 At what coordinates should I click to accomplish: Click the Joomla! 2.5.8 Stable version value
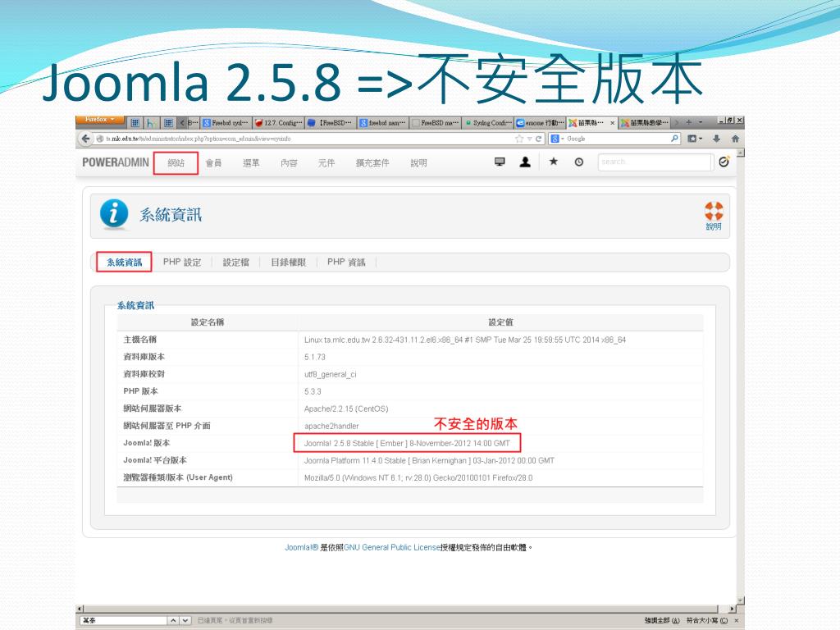(x=407, y=444)
